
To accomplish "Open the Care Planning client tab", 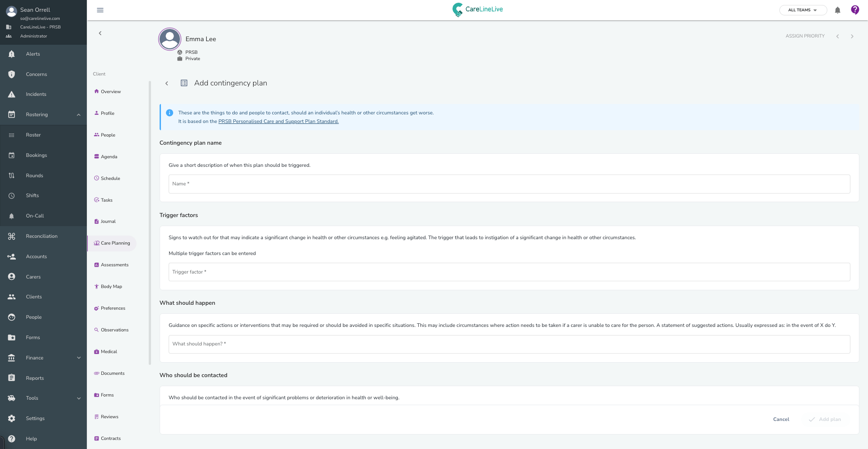I will pos(112,243).
